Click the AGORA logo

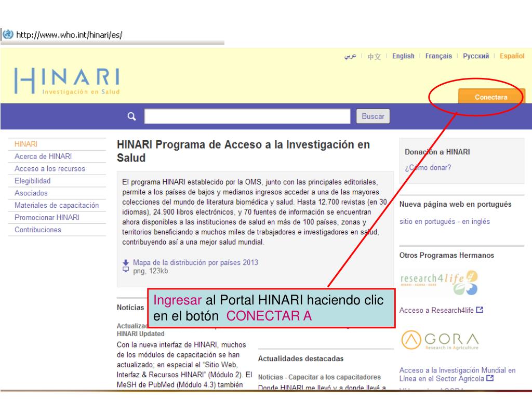point(440,340)
